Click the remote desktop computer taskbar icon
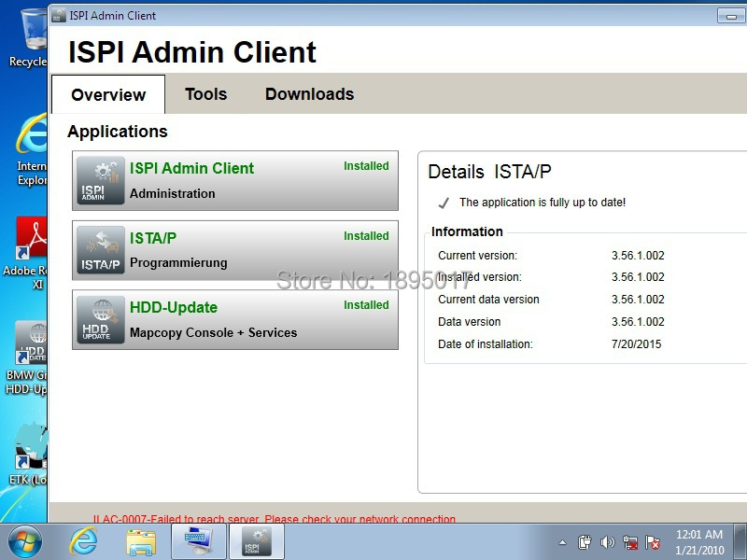 pos(199,541)
